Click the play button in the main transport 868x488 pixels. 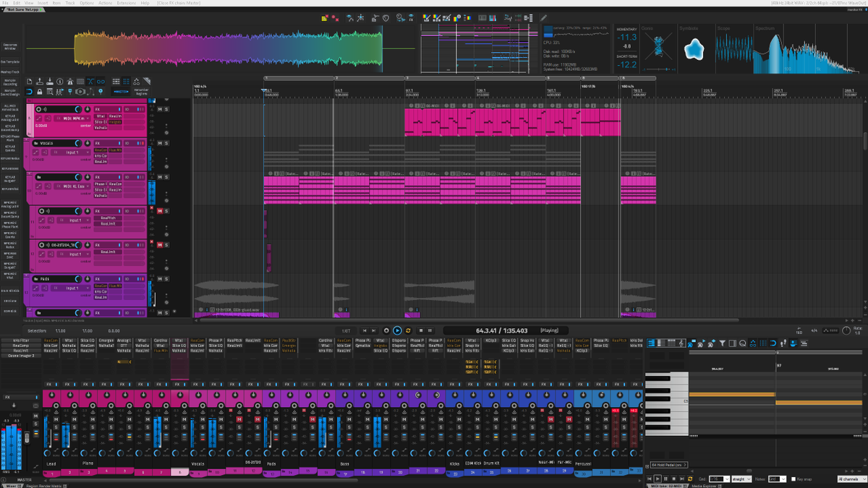point(397,330)
